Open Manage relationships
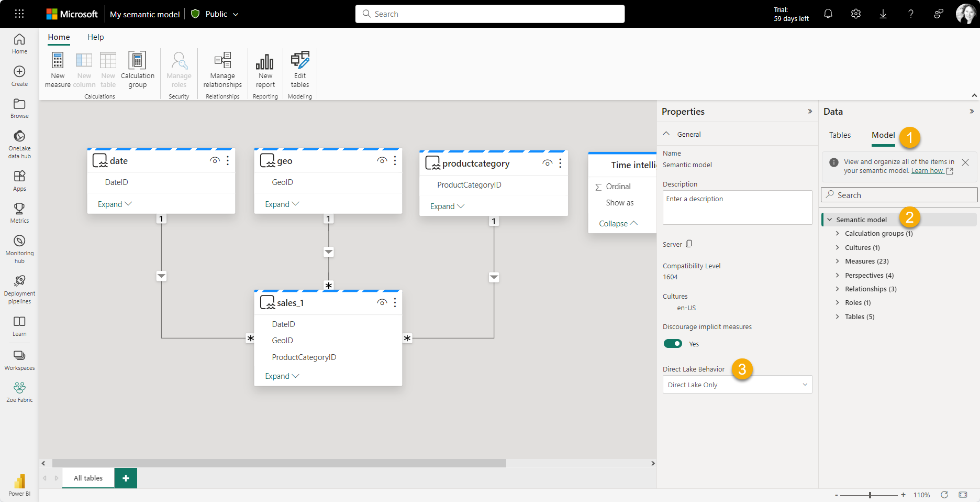 pos(222,70)
